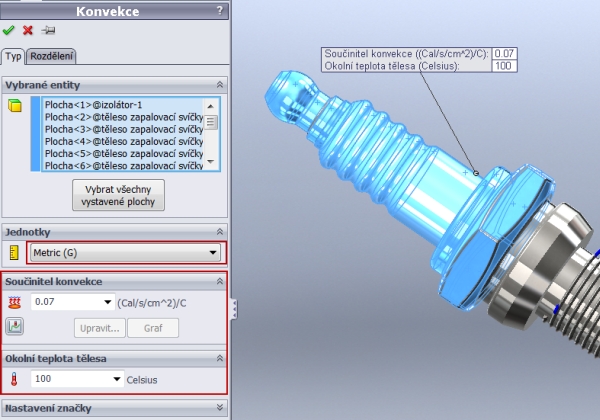Collapse the Vybrané entity section
The height and width of the screenshot is (420, 600).
(220, 85)
